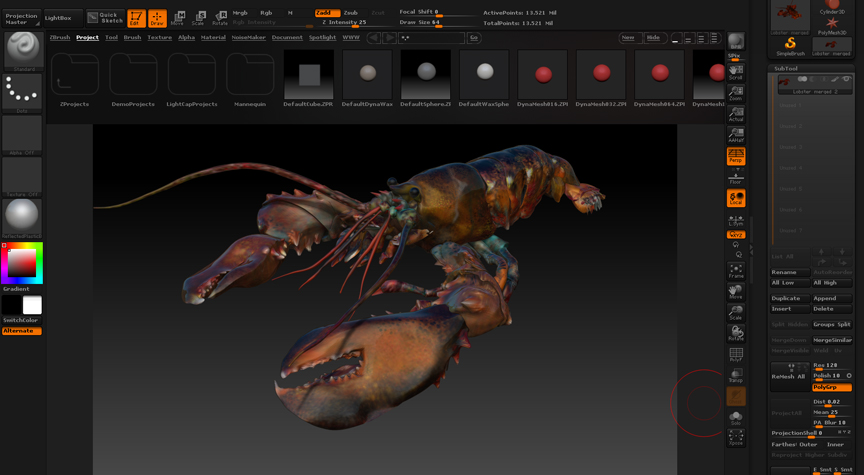
Task: Click the Append subtool button
Action: (x=831, y=298)
